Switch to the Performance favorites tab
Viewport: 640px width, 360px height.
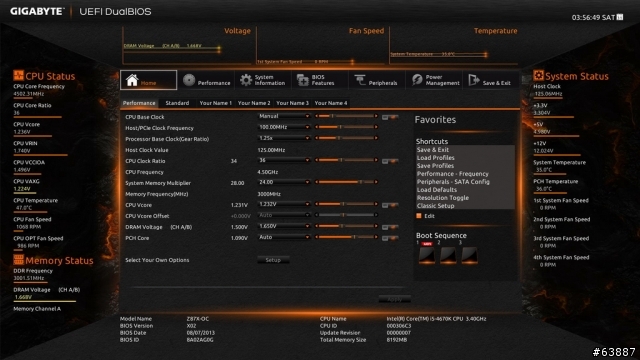click(x=139, y=103)
